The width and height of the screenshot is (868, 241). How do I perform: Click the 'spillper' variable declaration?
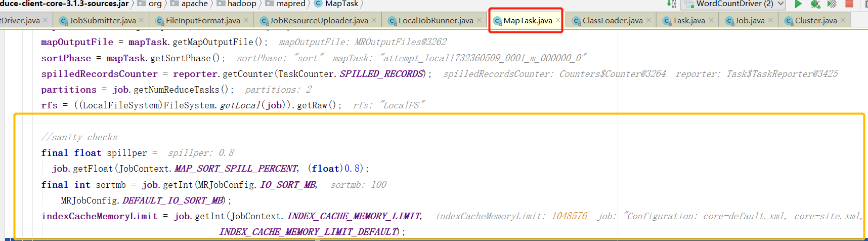pos(126,153)
